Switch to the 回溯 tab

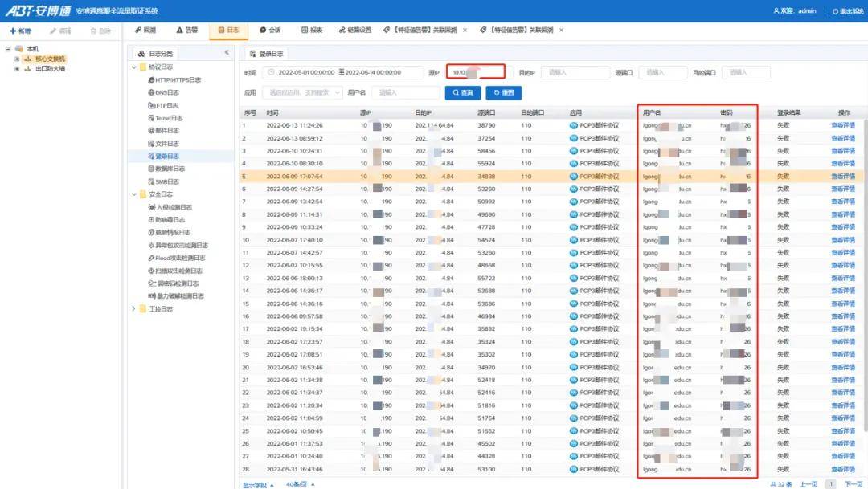coord(145,30)
